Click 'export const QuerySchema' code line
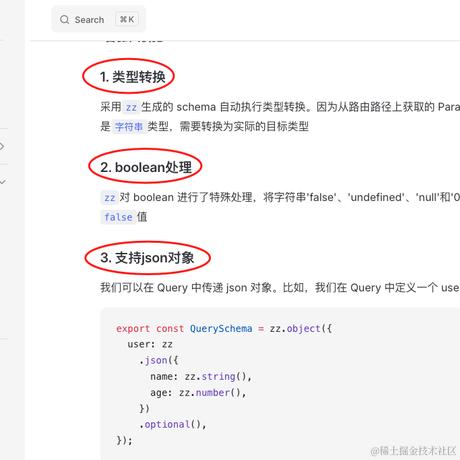The image size is (460, 460). (224, 329)
